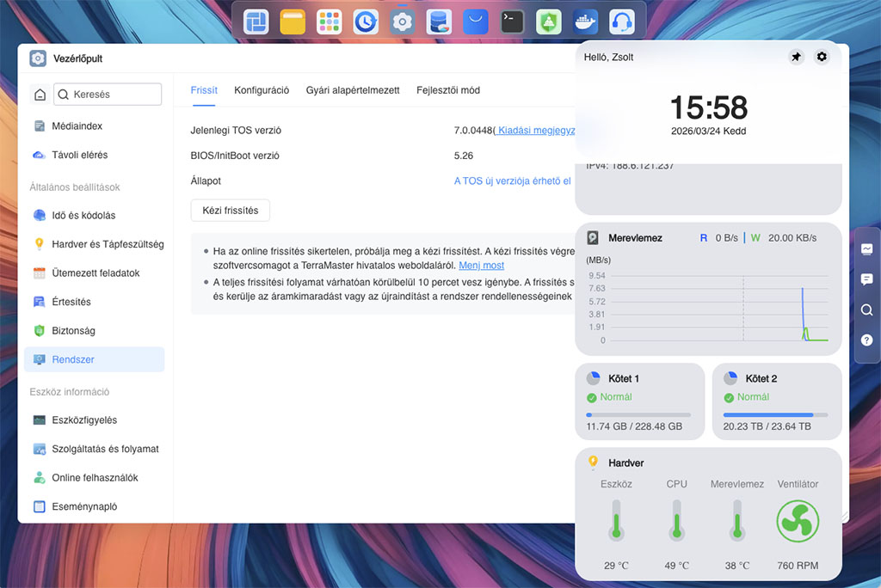
Task: Pin the Helló, Zsolt widget panel
Action: click(796, 57)
